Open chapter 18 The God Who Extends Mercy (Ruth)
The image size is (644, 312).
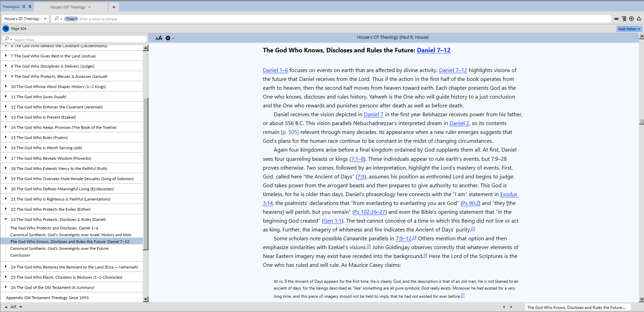pyautogui.click(x=59, y=169)
